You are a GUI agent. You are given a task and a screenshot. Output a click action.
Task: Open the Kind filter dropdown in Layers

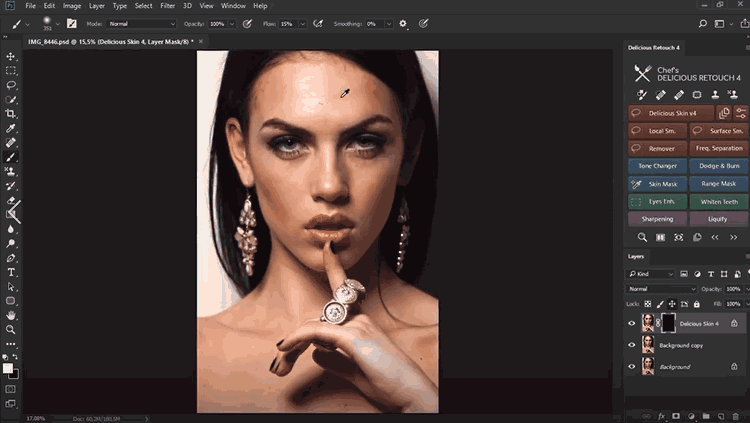pyautogui.click(x=648, y=274)
